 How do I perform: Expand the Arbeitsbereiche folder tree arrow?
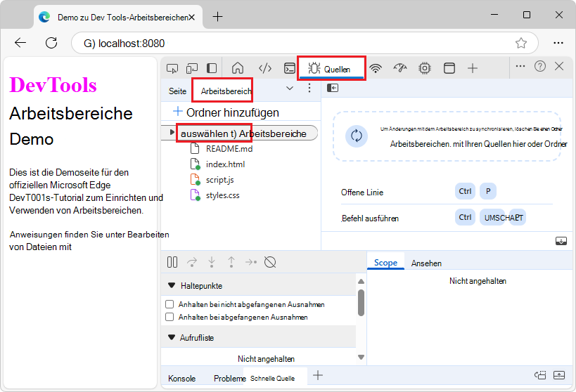[x=172, y=132]
